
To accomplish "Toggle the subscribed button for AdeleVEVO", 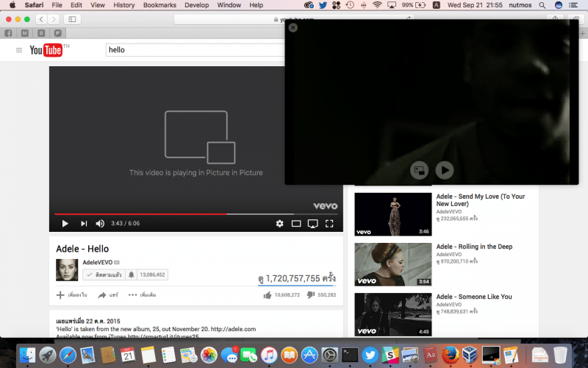I will point(104,275).
